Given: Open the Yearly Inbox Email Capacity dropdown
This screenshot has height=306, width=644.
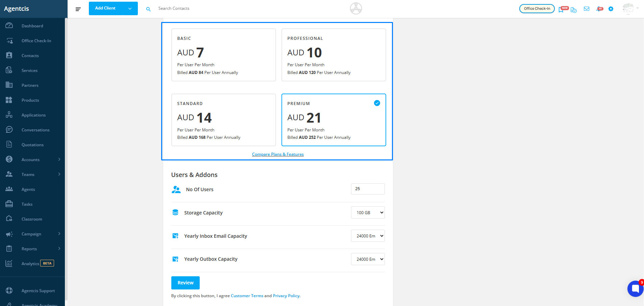Looking at the screenshot, I should click(x=368, y=236).
